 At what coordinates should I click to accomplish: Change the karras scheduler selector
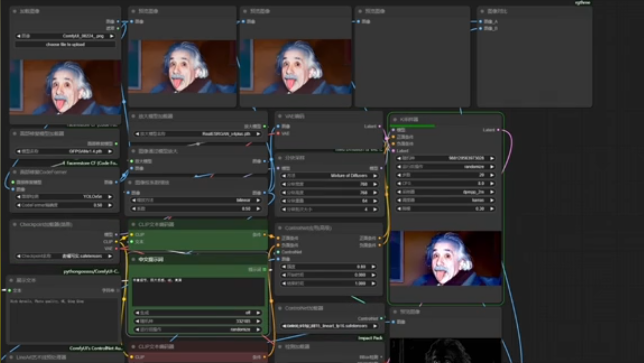446,200
